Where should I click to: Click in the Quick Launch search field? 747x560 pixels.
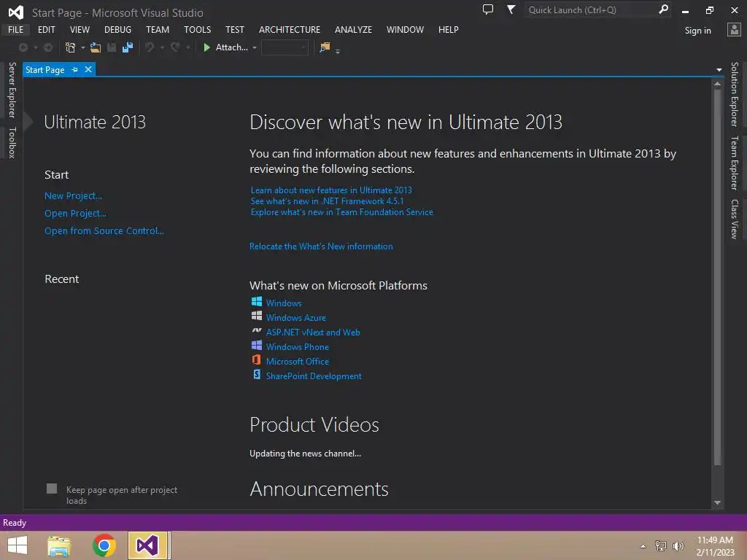[591, 9]
